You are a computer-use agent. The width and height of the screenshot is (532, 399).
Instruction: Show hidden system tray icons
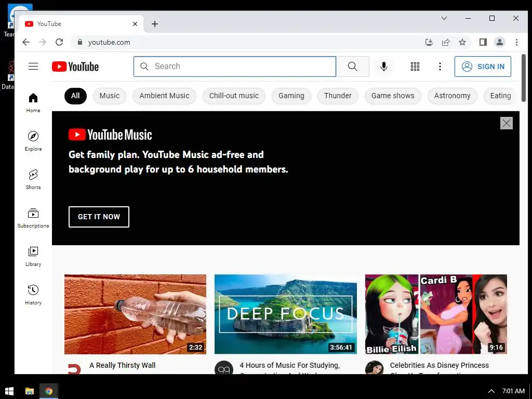coord(491,391)
